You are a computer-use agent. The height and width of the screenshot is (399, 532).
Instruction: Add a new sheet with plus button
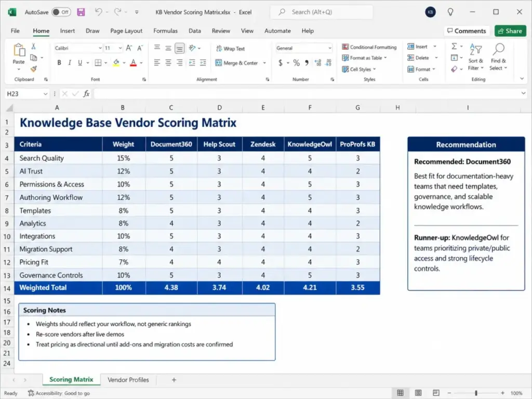click(x=174, y=380)
